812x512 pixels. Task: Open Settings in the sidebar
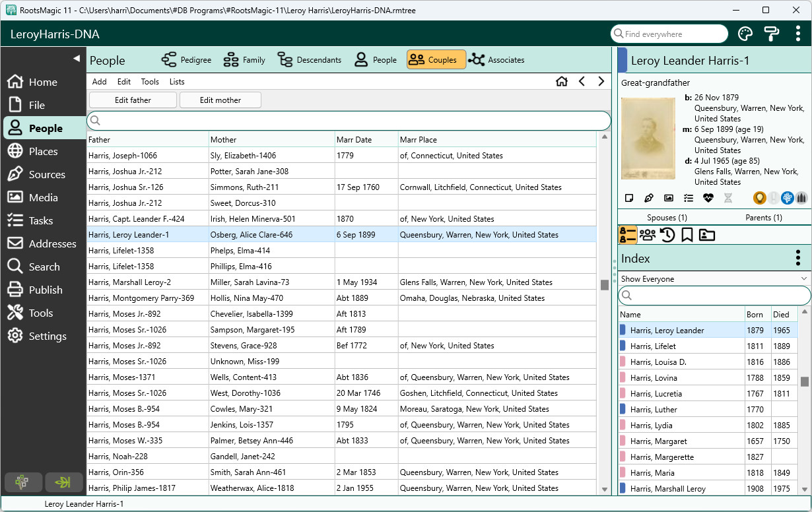[43, 336]
